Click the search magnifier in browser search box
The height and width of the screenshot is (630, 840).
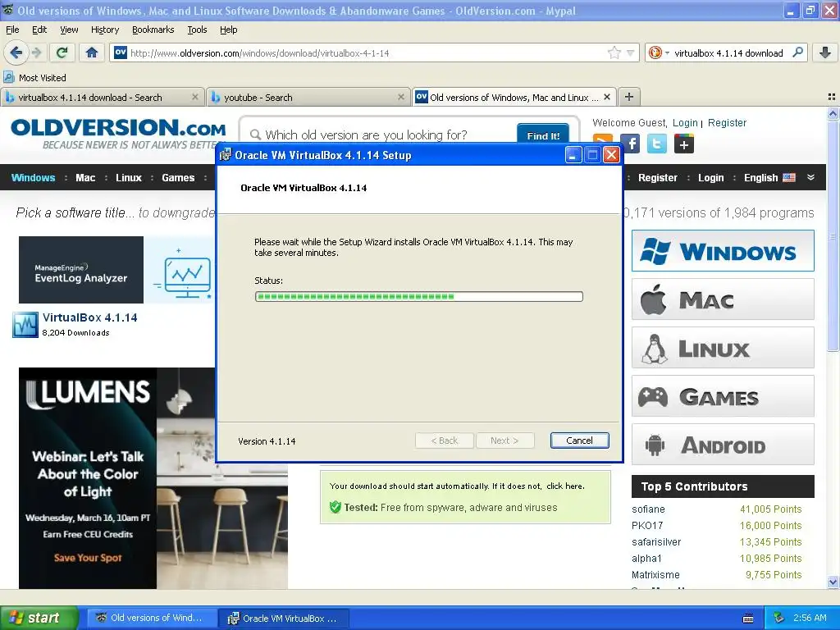797,52
